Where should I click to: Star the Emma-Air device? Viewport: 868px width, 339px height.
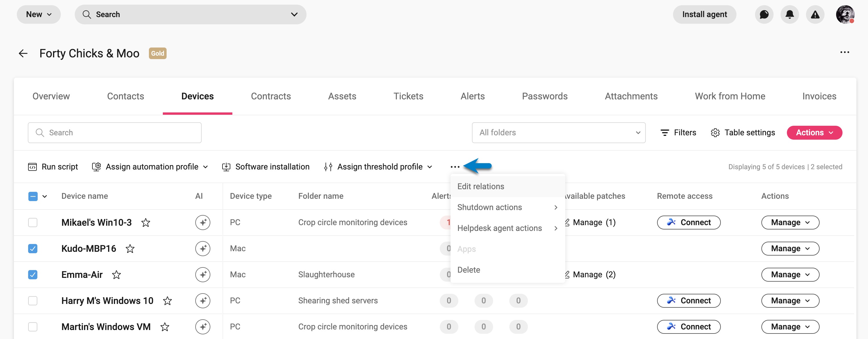click(x=116, y=275)
